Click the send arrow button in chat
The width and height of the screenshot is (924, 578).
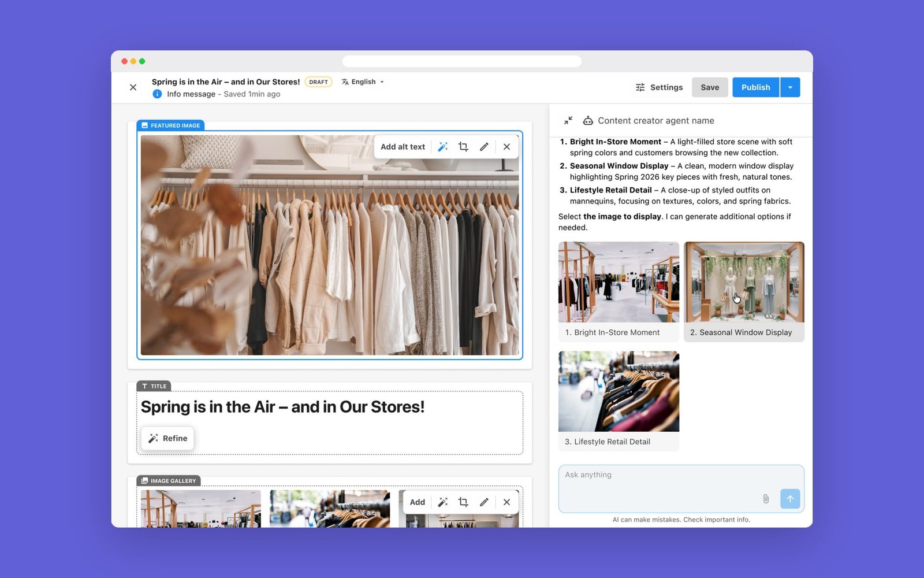pyautogui.click(x=790, y=499)
